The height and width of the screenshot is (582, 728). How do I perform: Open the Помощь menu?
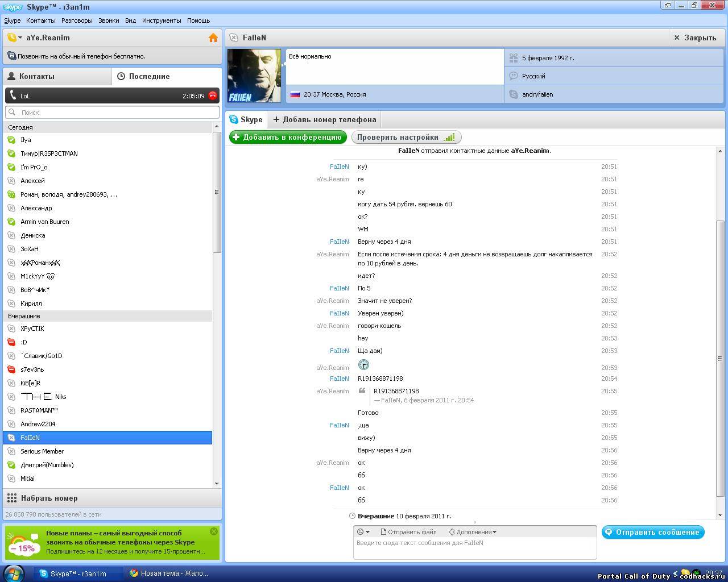click(x=198, y=20)
